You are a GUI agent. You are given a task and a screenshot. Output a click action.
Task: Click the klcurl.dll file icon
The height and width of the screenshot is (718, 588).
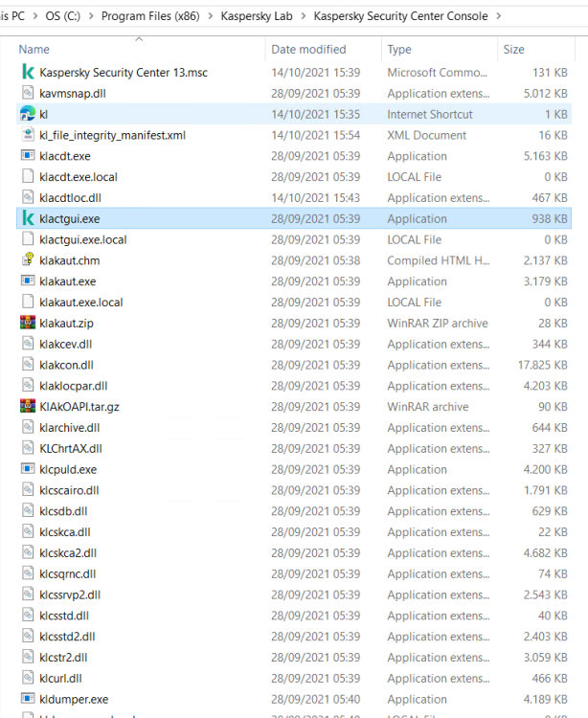[x=28, y=678]
